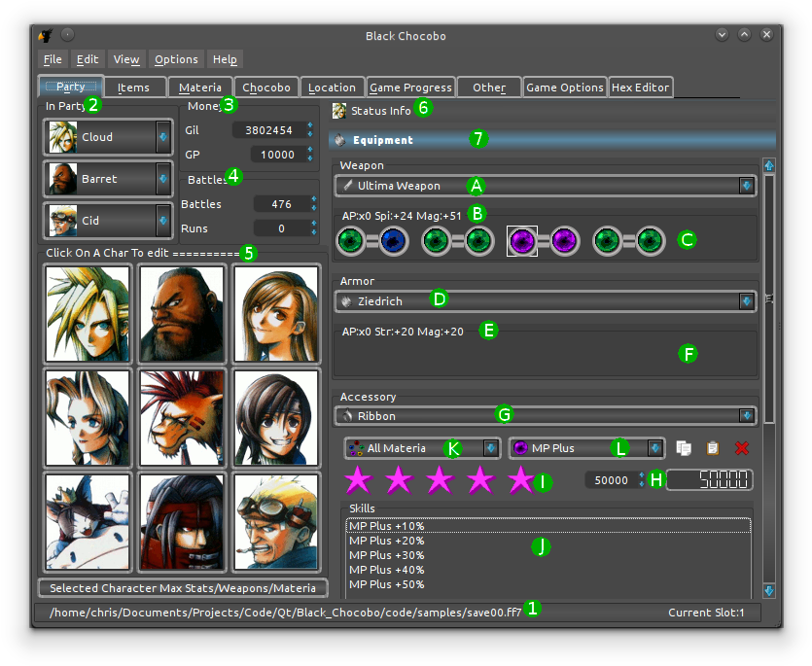The image size is (812, 666).
Task: Switch to the Chocobo tab
Action: (x=266, y=88)
